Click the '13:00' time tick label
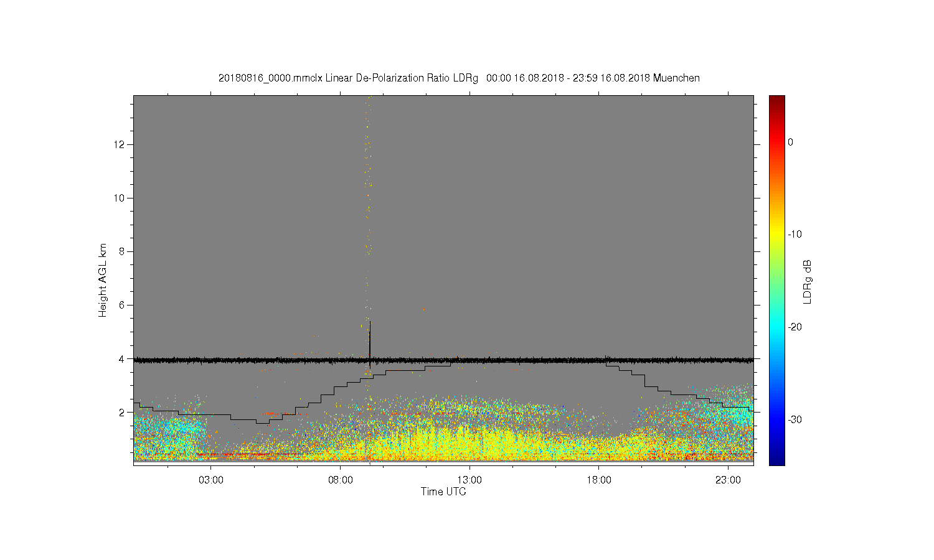The height and width of the screenshot is (560, 934). click(x=469, y=480)
